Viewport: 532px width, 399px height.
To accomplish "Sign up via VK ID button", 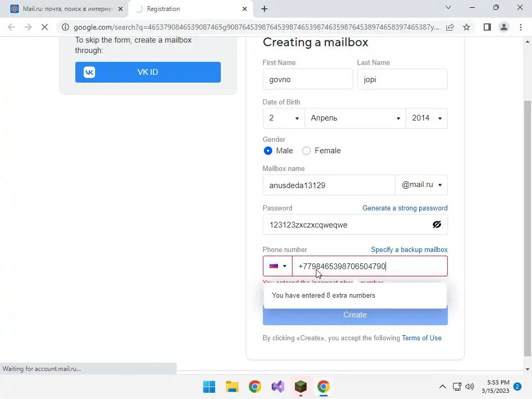I will pyautogui.click(x=148, y=72).
